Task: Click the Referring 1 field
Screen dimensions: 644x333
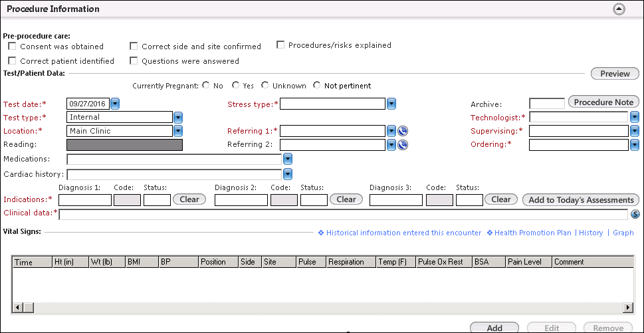Action: pyautogui.click(x=333, y=132)
